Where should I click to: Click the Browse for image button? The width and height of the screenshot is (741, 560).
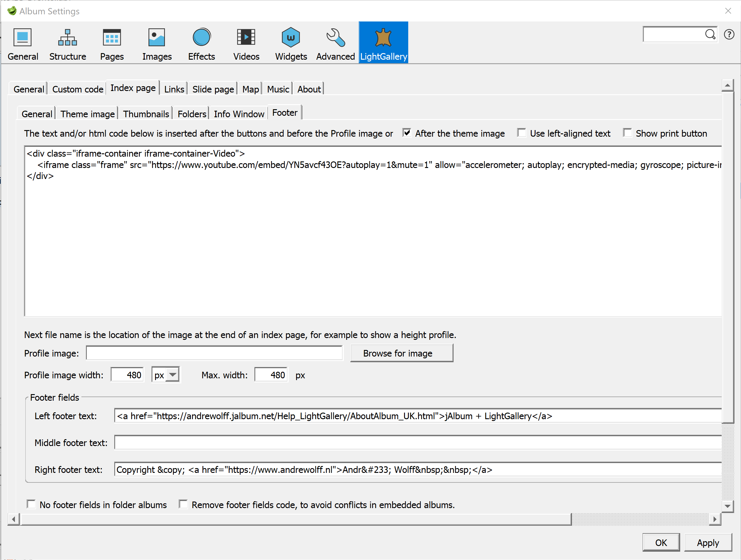401,353
